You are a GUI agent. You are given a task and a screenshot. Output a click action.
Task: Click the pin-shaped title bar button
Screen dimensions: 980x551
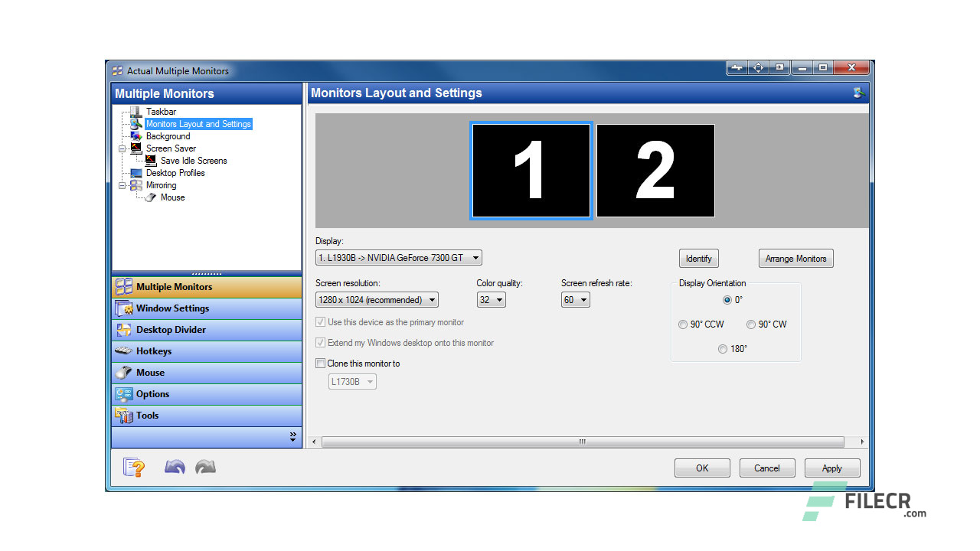[737, 67]
